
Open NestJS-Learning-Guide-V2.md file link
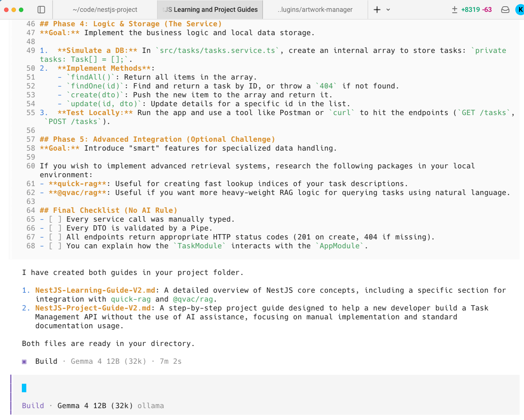[95, 290]
